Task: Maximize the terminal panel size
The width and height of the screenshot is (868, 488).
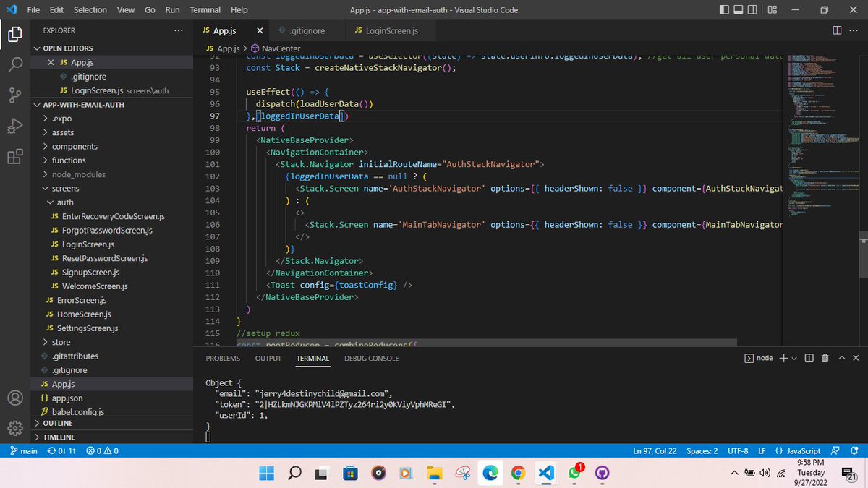Action: [842, 358]
